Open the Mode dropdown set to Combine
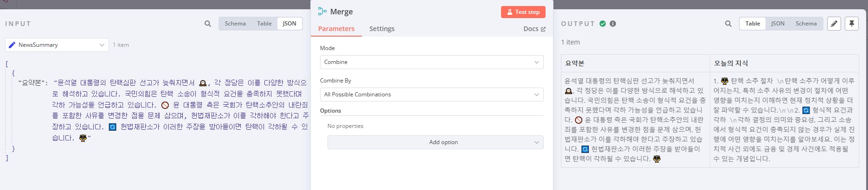 pos(431,62)
